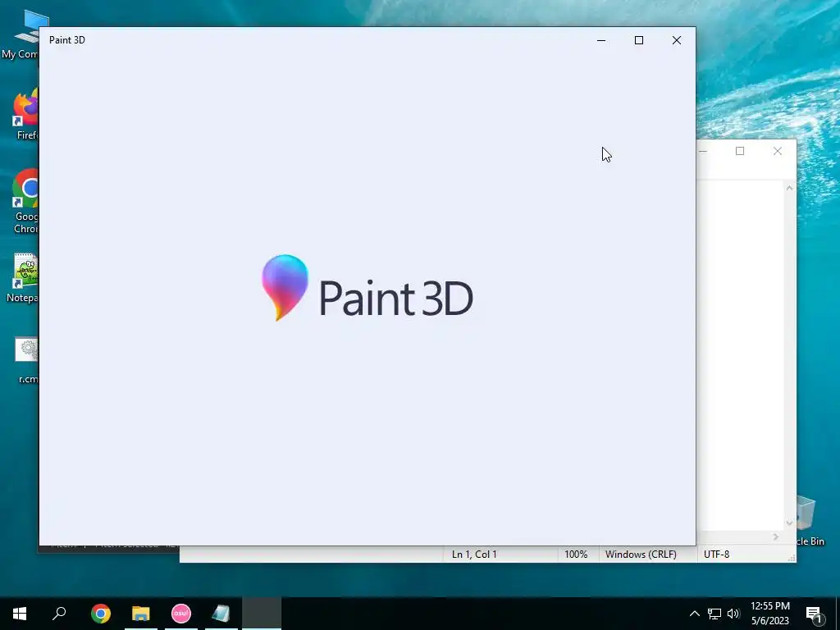Open the clock showing 12:55 PM
This screenshot has width=840, height=630.
point(769,614)
